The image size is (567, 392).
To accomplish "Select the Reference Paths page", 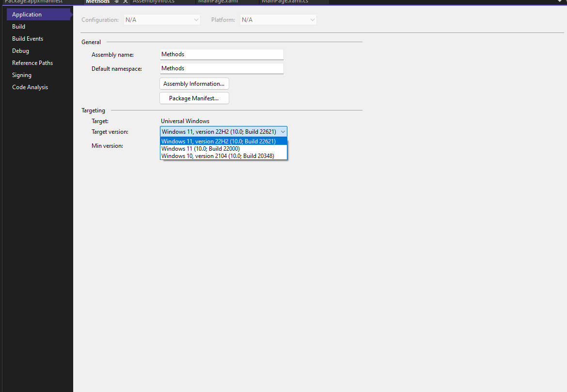I will pos(32,63).
